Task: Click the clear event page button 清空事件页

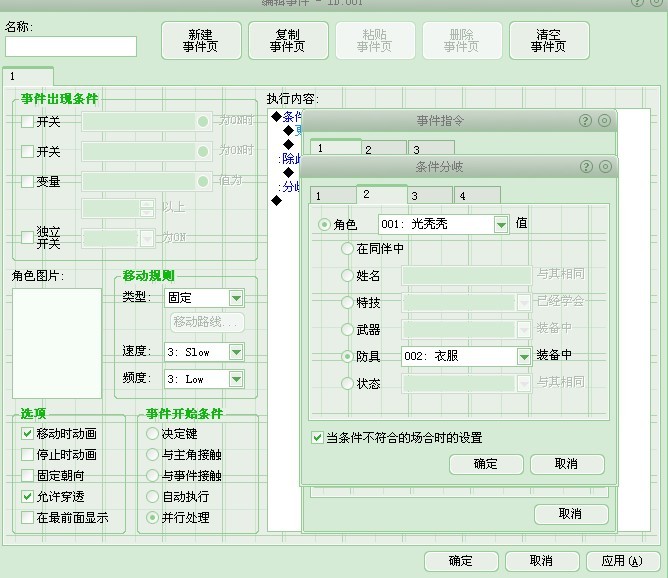Action: pyautogui.click(x=549, y=40)
